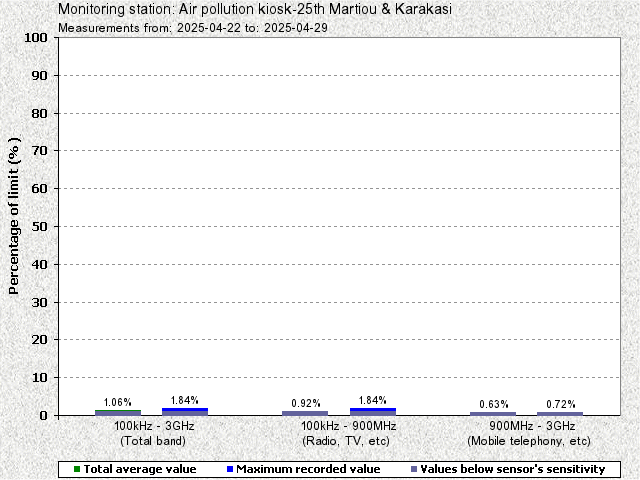Click the '30' y-axis tick label

[x=39, y=302]
